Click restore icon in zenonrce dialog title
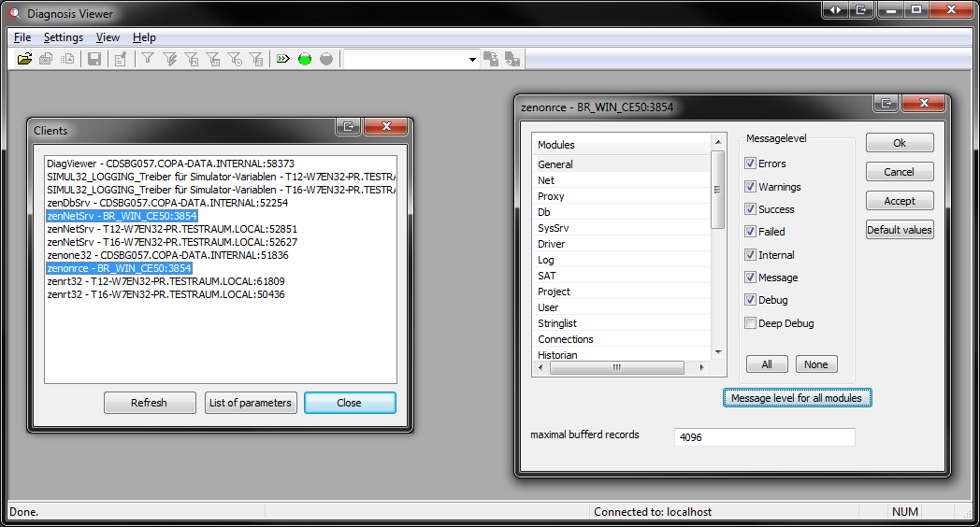Screen dimensions: 980x527 coord(886,103)
